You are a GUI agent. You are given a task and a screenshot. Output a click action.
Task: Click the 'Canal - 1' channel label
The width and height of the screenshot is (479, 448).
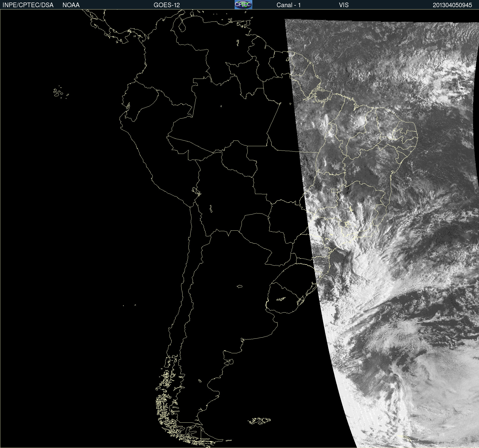288,5
